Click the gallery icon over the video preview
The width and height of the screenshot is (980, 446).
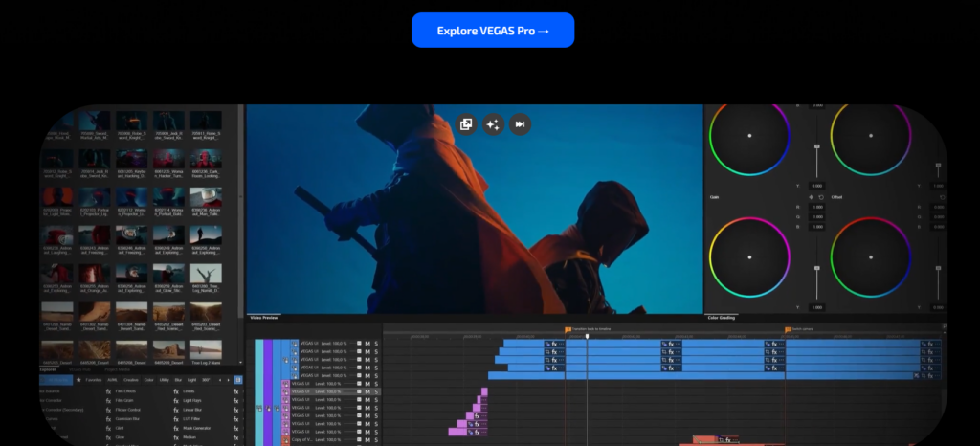466,124
